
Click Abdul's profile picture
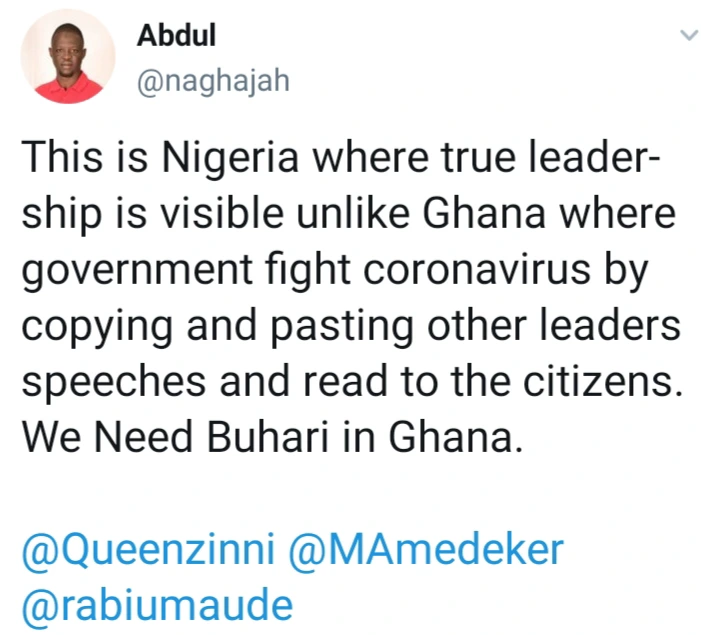(67, 57)
